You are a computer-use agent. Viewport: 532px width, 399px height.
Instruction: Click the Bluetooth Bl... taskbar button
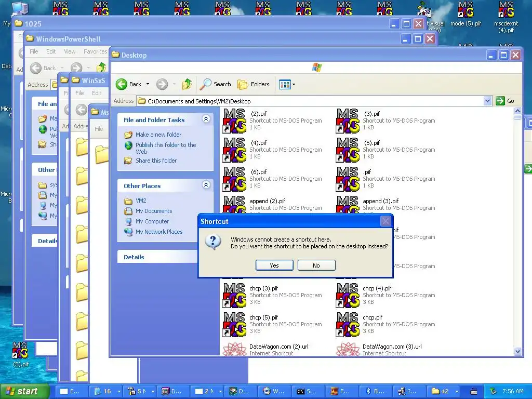(x=375, y=392)
